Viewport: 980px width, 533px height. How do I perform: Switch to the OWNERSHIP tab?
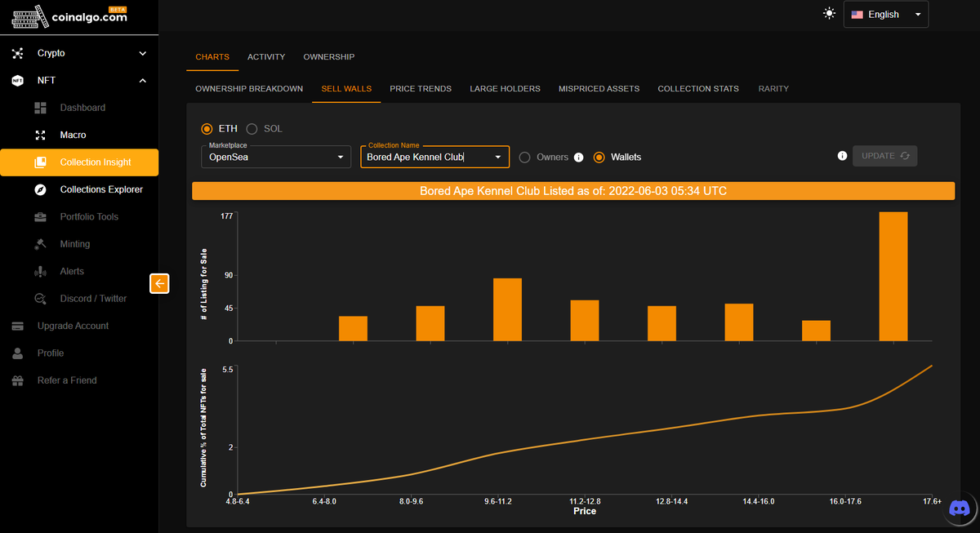329,57
